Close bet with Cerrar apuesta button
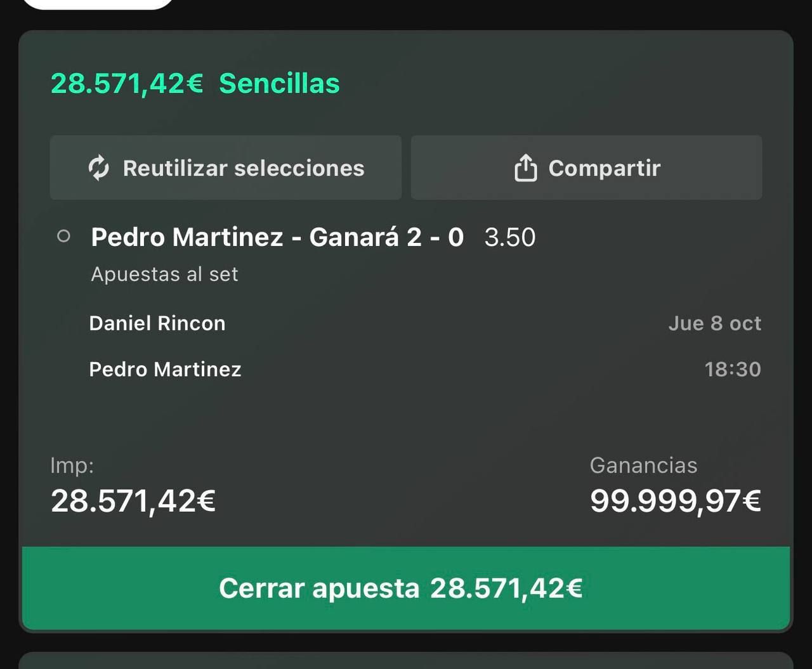The height and width of the screenshot is (669, 812). click(406, 588)
